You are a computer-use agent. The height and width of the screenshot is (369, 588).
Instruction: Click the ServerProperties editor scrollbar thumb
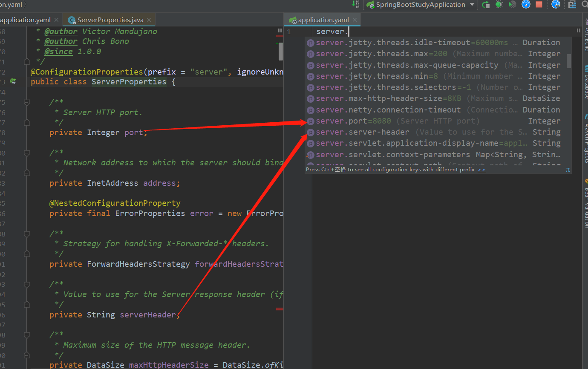pos(281,51)
